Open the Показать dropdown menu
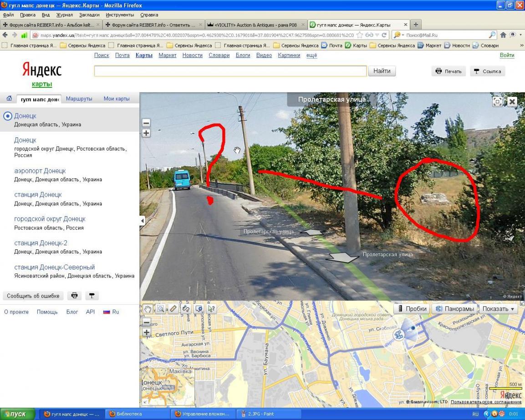525x420 pixels. tap(498, 309)
